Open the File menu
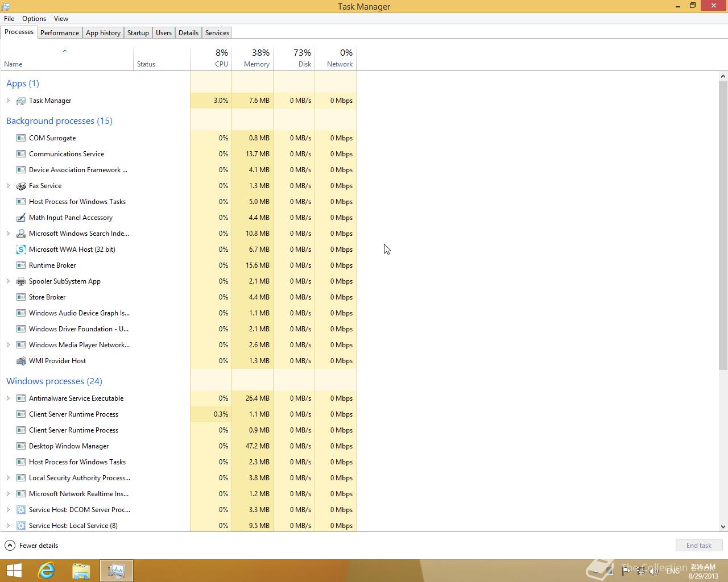 9,19
